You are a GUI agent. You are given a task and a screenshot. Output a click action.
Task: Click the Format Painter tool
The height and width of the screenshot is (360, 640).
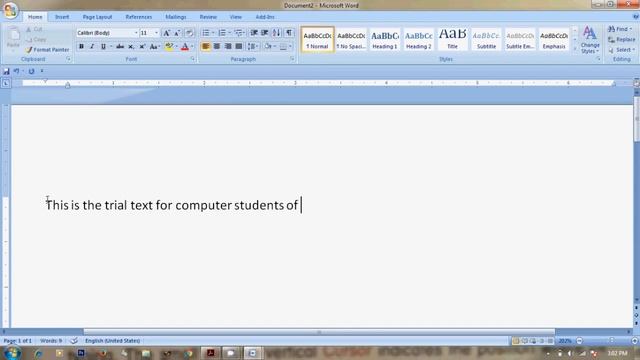point(47,50)
